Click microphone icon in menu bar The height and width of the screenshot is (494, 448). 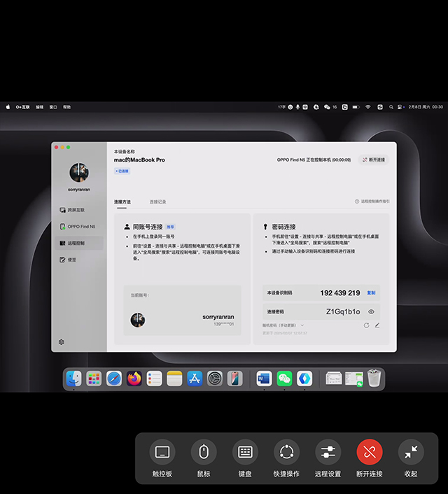(x=297, y=107)
